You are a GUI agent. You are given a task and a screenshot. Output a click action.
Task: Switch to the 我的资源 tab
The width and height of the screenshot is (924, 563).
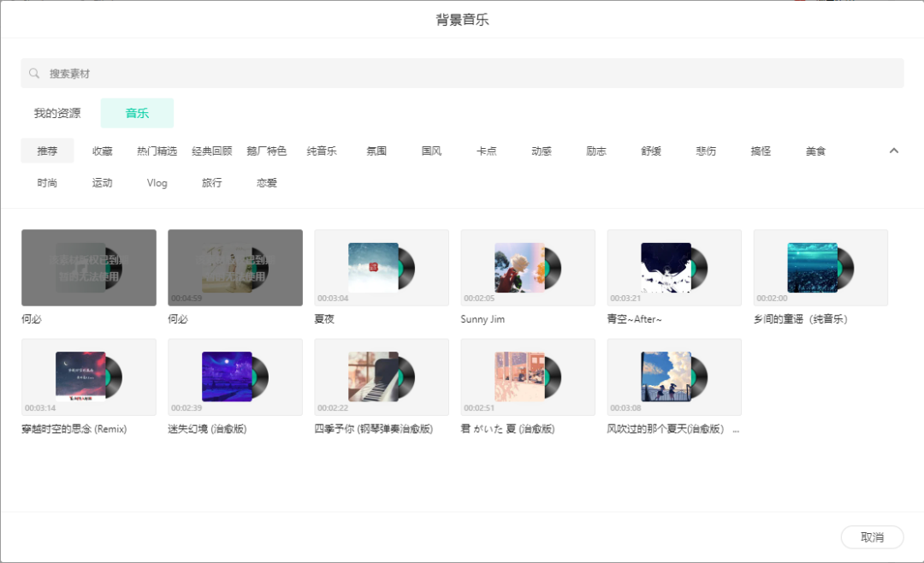pos(56,112)
